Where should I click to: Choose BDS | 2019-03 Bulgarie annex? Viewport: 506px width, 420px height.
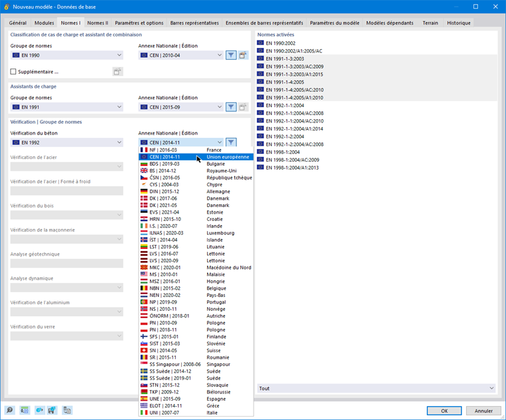coord(196,164)
